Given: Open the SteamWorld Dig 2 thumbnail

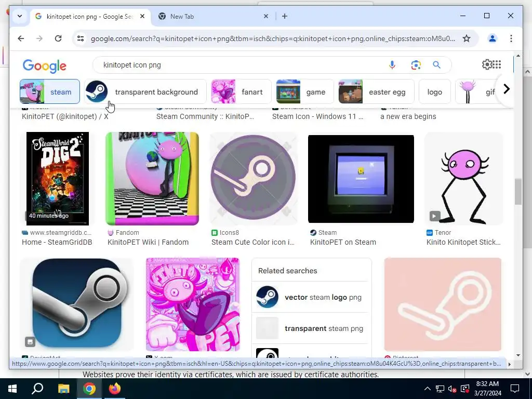Looking at the screenshot, I should point(58,179).
